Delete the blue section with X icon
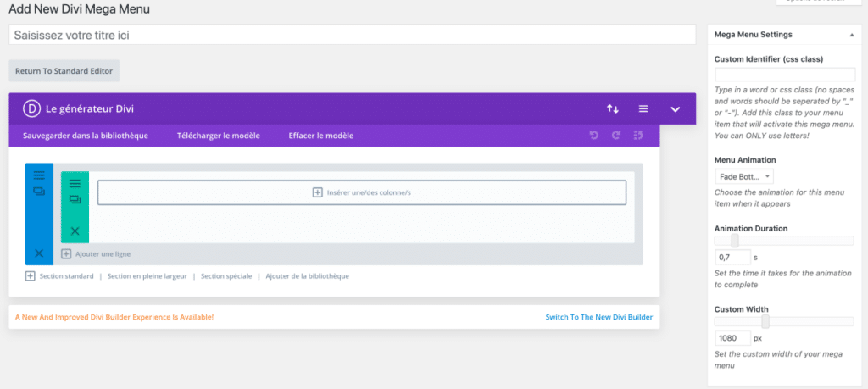 click(x=39, y=253)
